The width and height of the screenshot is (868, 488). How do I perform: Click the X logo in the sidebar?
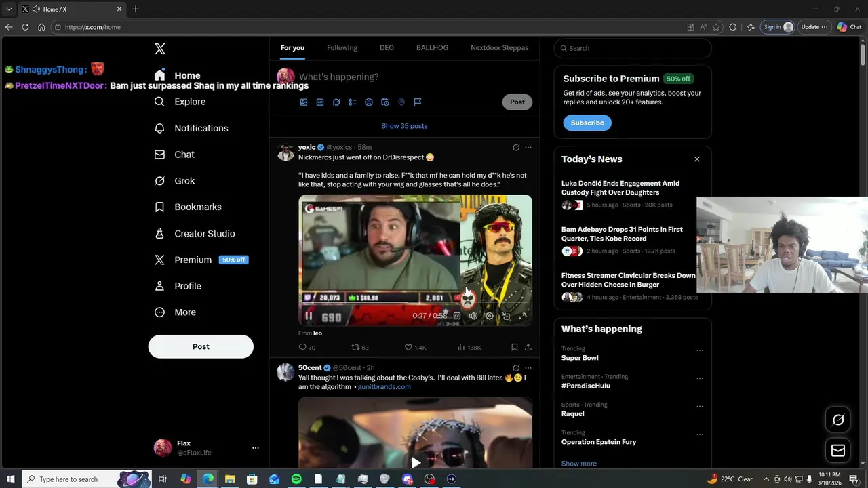[160, 49]
